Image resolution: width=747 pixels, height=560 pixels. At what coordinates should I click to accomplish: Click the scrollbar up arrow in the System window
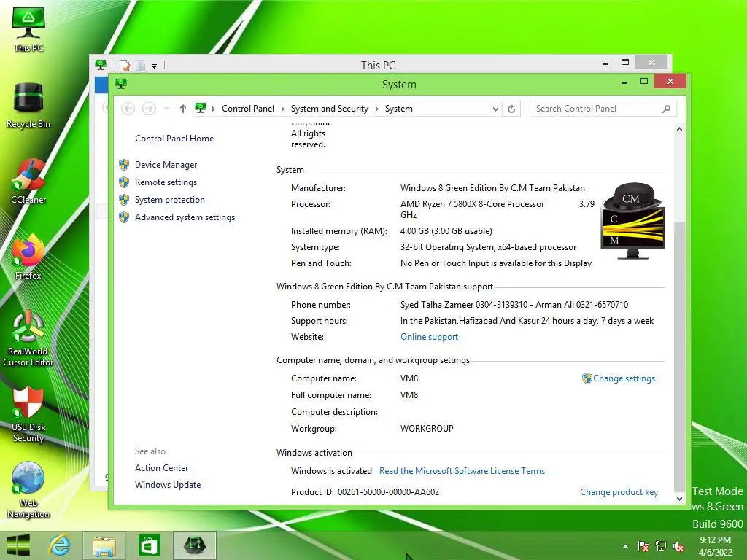679,129
